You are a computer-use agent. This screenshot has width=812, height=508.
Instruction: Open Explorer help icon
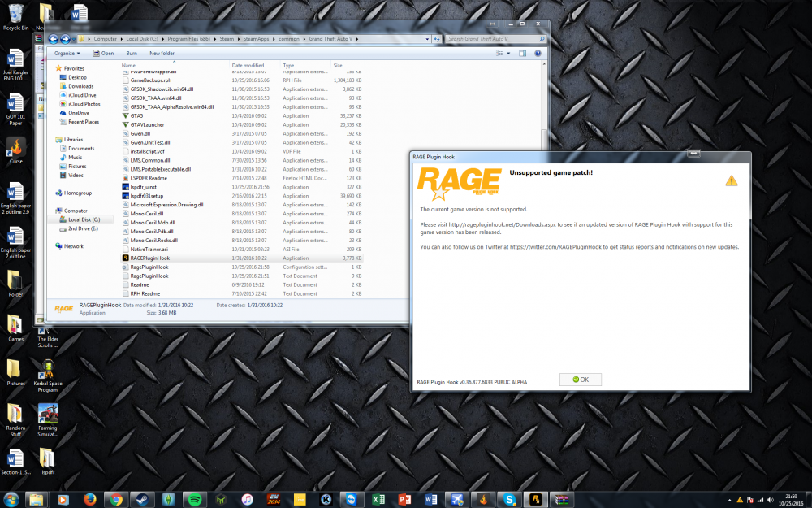538,54
